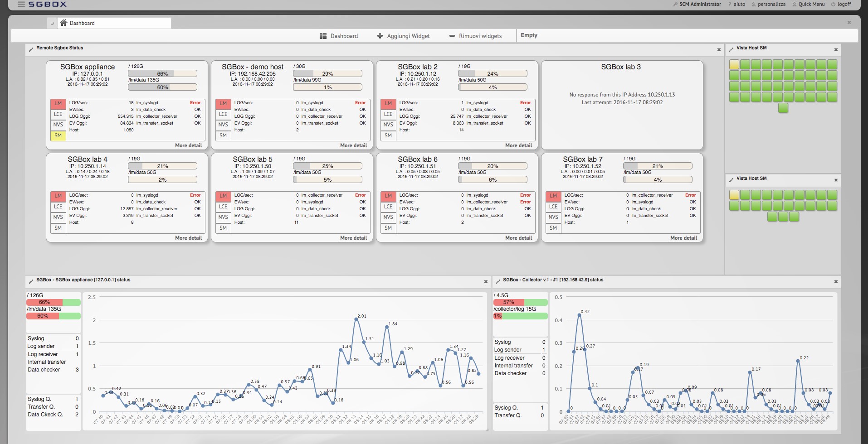This screenshot has height=444, width=868.
Task: Select the Empty dashboard tab
Action: (529, 35)
